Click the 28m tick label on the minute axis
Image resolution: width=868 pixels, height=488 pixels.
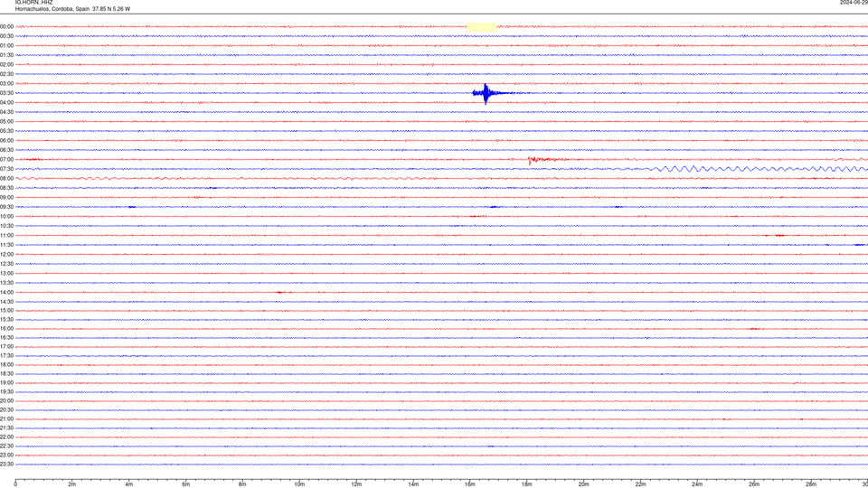[811, 484]
